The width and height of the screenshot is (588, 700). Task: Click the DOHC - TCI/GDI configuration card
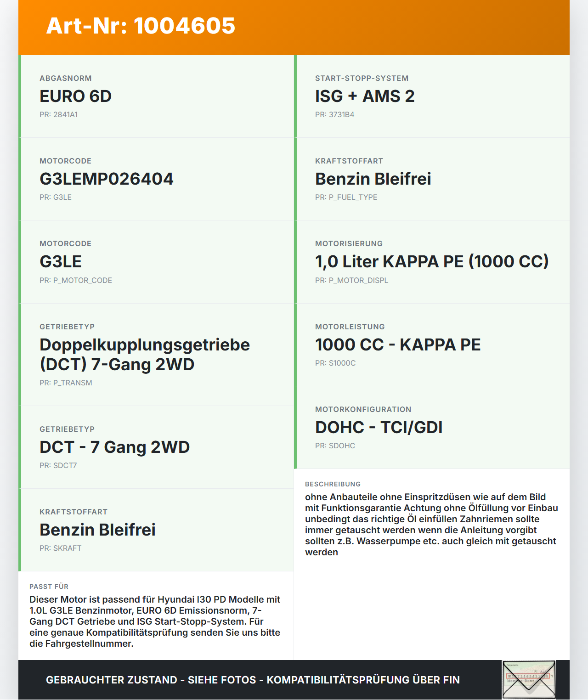[x=432, y=428]
